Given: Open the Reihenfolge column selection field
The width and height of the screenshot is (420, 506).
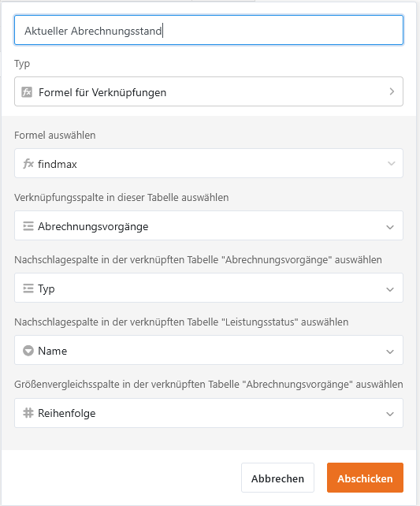Looking at the screenshot, I should click(209, 413).
